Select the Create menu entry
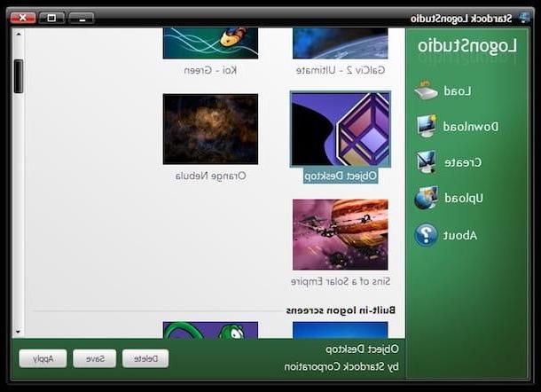541x392 pixels. pos(463,162)
